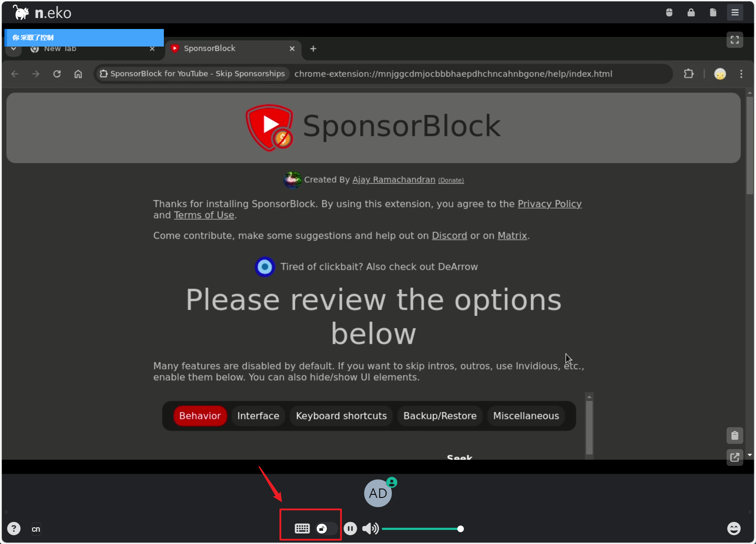Open the Chrome three-dot menu
The image size is (756, 544).
pyautogui.click(x=741, y=74)
